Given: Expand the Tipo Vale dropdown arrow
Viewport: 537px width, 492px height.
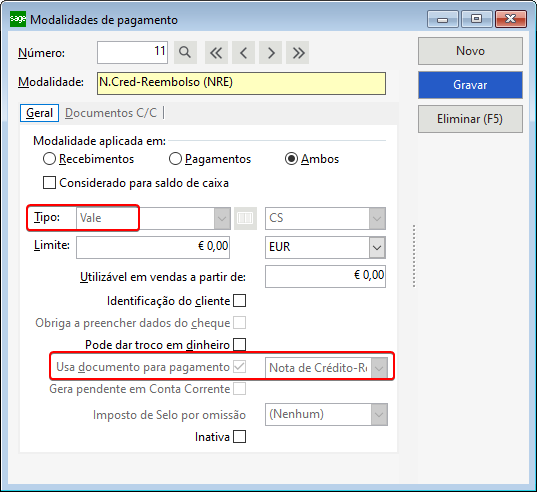Looking at the screenshot, I should point(222,218).
